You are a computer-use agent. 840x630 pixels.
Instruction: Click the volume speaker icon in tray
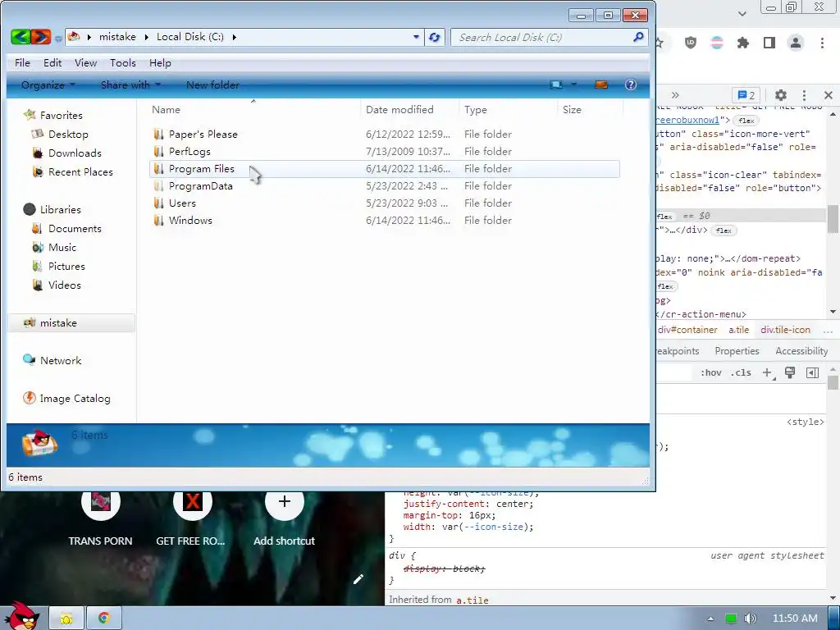click(751, 619)
